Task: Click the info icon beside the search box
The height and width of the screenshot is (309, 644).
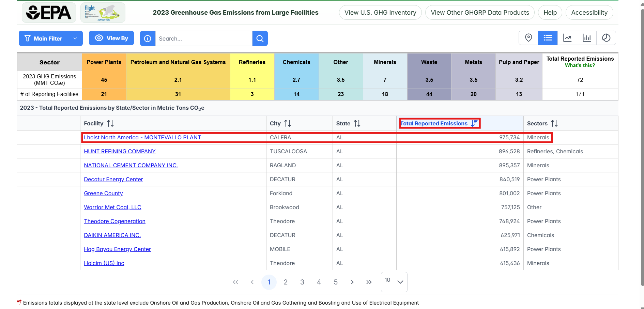Action: 148,38
